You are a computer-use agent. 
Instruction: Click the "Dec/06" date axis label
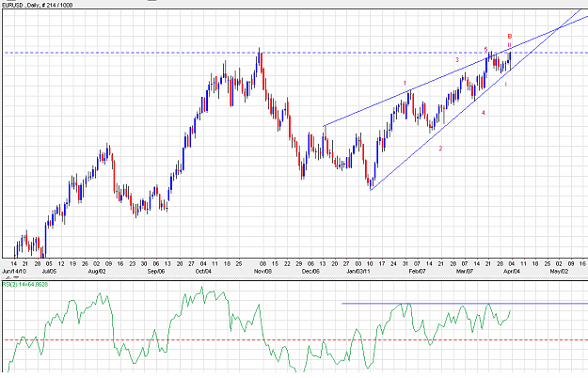tap(310, 271)
